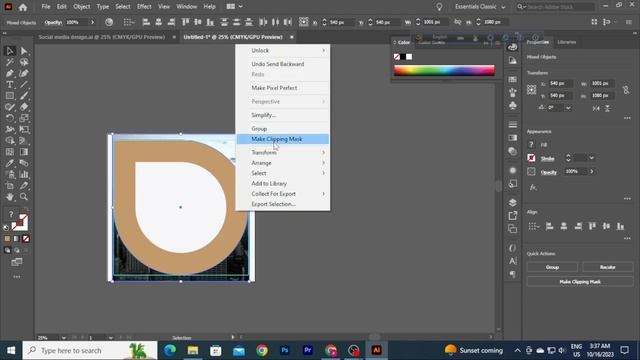Set fill to None in toolbox
This screenshot has width=640, height=360.
click(x=26, y=239)
